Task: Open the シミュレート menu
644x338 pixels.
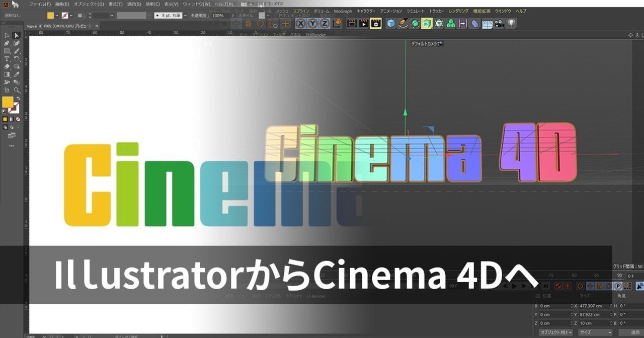Action: click(415, 11)
